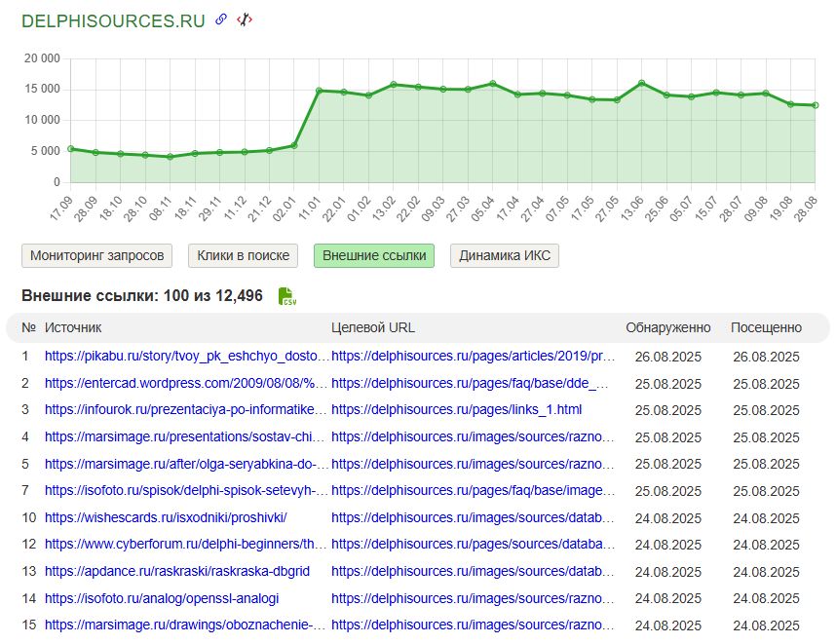Open the links_1.html target URL
Image resolution: width=836 pixels, height=644 pixels.
tap(456, 410)
